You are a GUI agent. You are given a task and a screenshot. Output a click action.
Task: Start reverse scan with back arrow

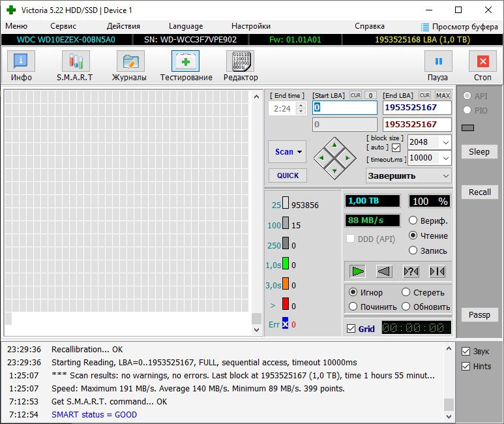coord(384,271)
